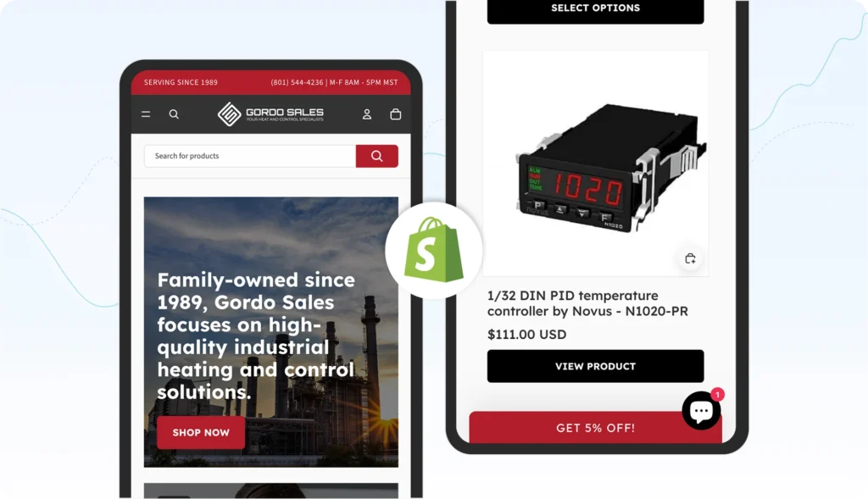
Task: Click the phone number in top bar
Action: [297, 82]
